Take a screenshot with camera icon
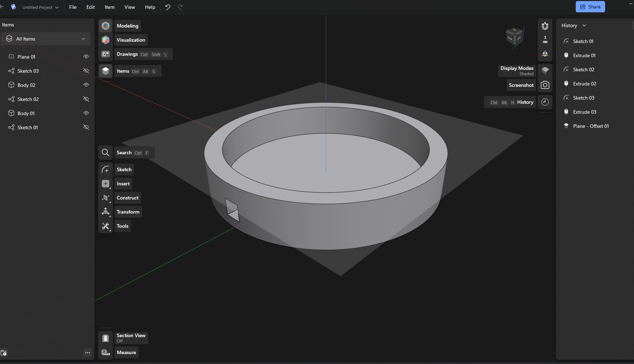The width and height of the screenshot is (634, 364). 545,85
